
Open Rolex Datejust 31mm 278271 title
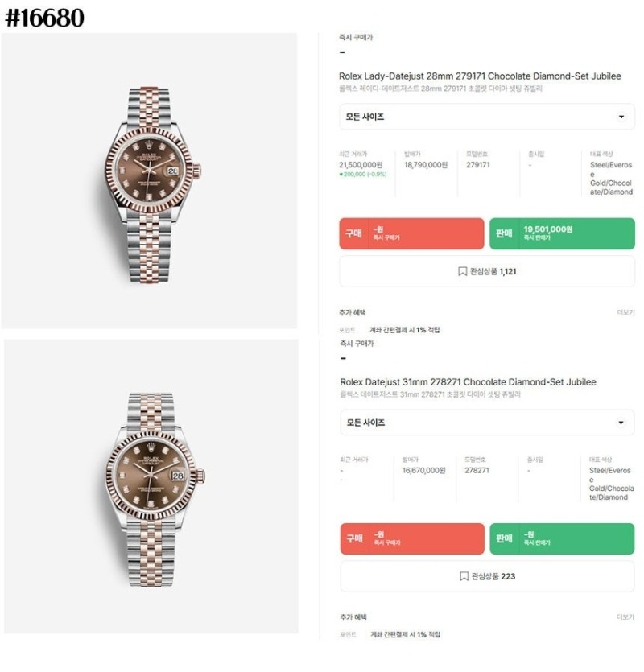click(468, 381)
